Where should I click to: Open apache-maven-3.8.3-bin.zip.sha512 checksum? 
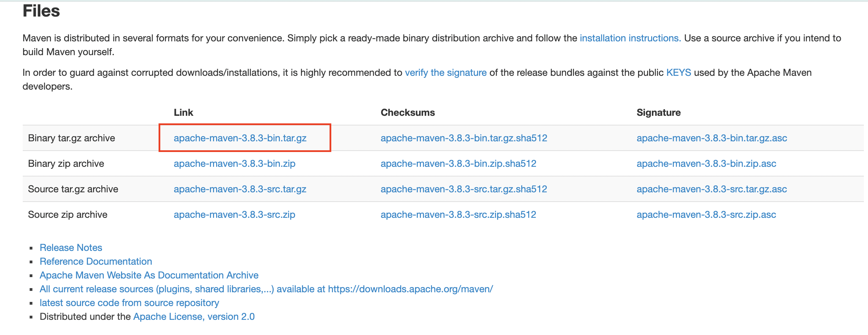pyautogui.click(x=458, y=164)
